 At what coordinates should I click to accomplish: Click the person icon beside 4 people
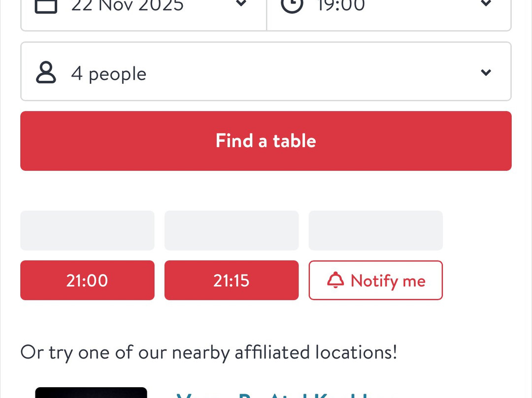(x=46, y=73)
